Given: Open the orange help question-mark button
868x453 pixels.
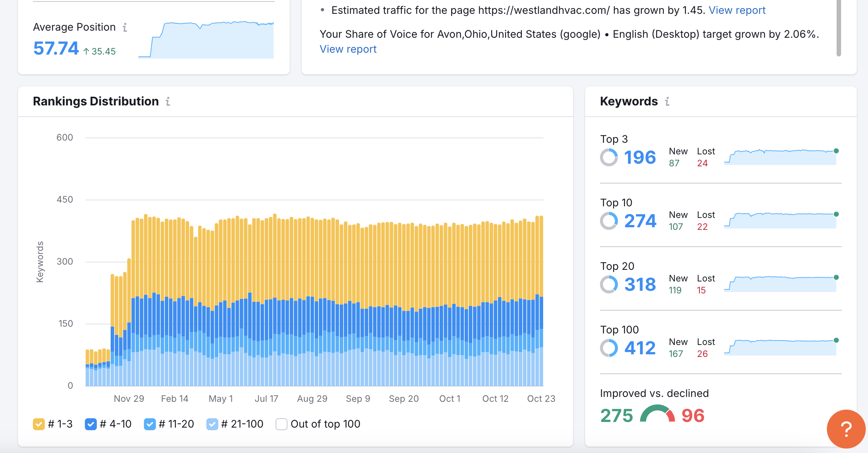Looking at the screenshot, I should point(846,429).
